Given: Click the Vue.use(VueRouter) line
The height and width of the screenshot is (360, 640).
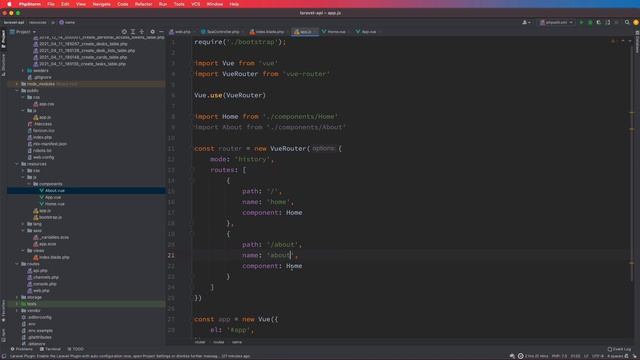Looking at the screenshot, I should [230, 96].
